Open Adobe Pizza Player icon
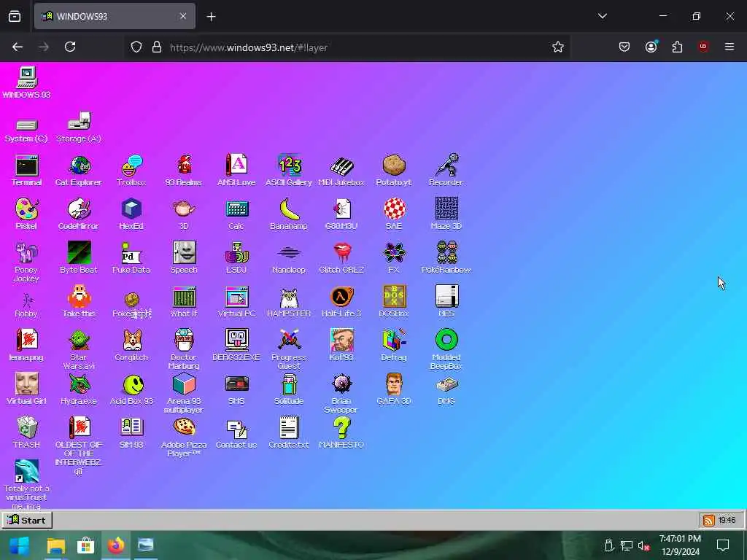The image size is (747, 560). (184, 427)
